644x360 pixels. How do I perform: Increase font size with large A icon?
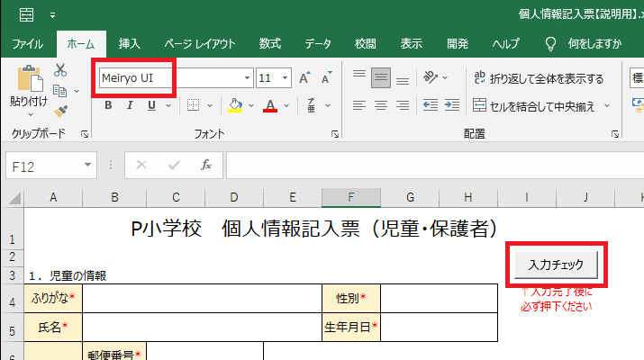pyautogui.click(x=304, y=77)
